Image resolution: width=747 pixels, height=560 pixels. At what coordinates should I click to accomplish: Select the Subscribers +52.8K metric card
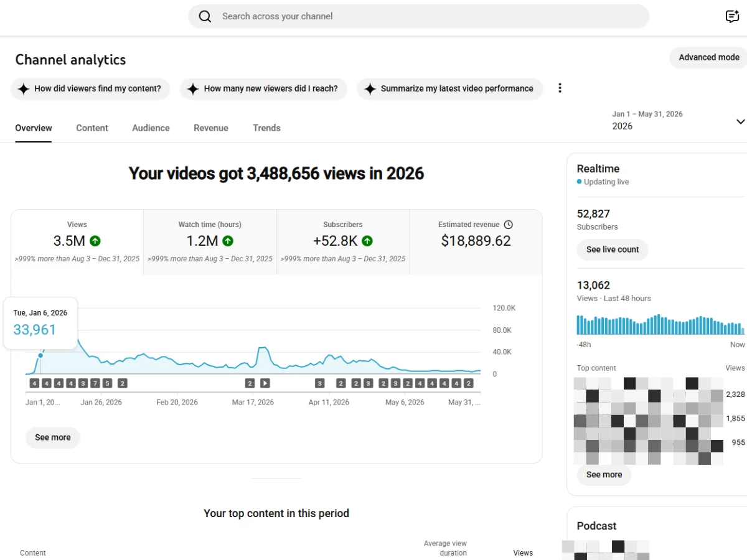343,242
